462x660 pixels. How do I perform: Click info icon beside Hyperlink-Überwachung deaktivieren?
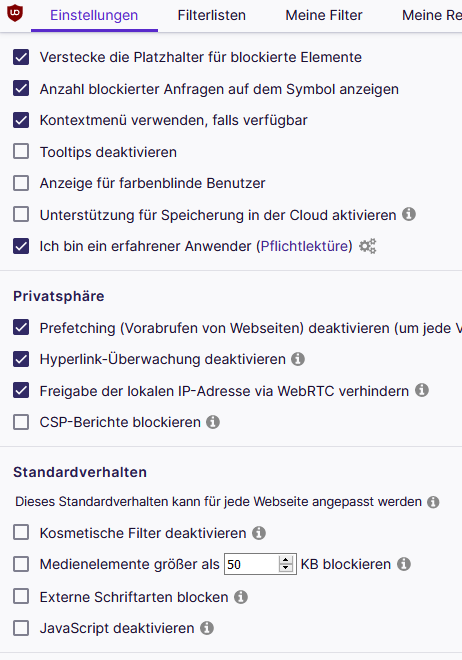pyautogui.click(x=298, y=359)
